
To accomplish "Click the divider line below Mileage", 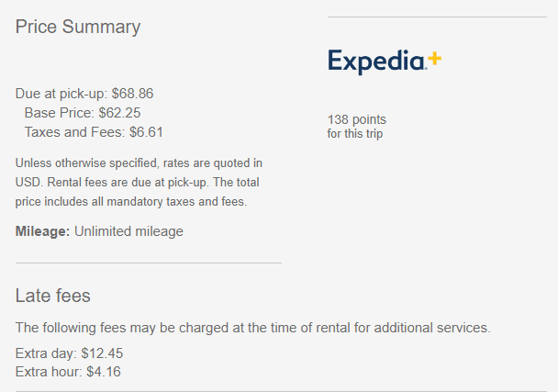I will tap(149, 263).
